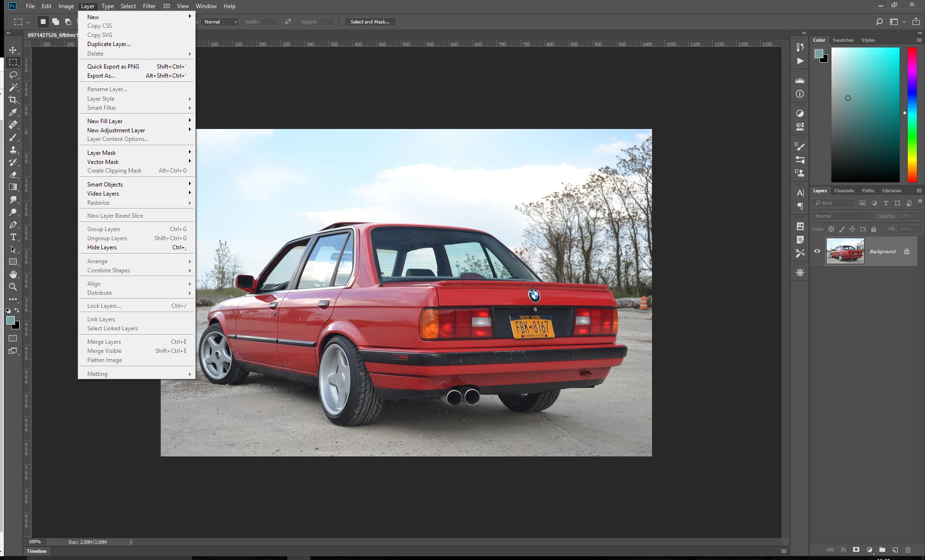Screen dimensions: 925x560
Task: Select the Clone Stamp tool
Action: tap(13, 150)
